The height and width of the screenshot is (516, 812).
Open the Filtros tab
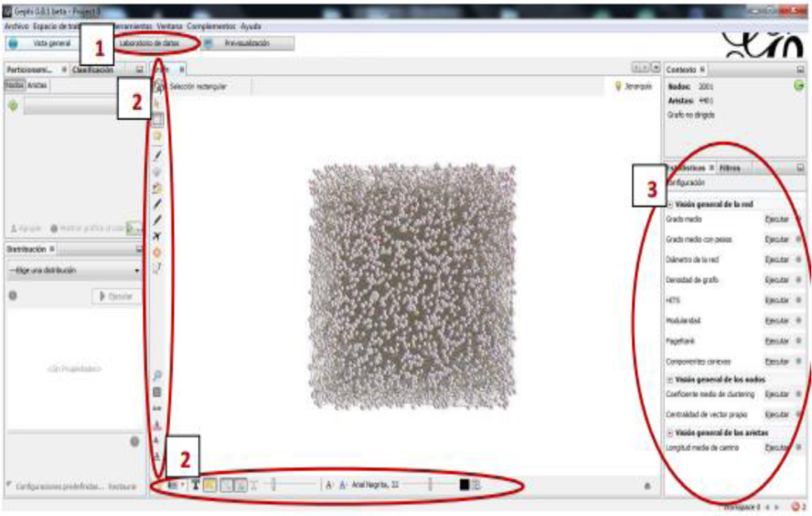[x=730, y=168]
